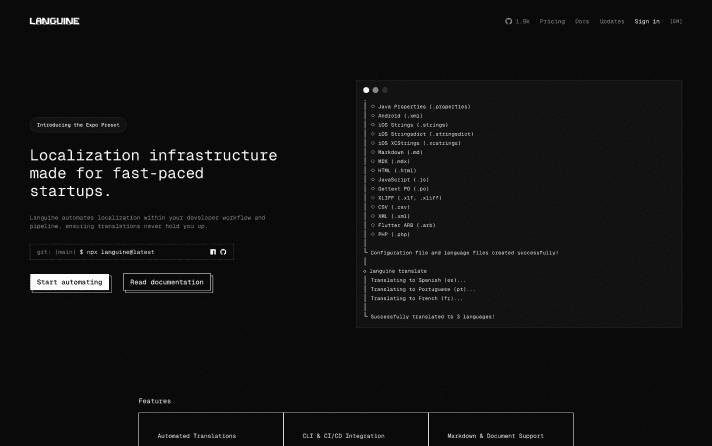The image size is (712, 446).
Task: Click the languine translate command line
Action: pos(395,271)
